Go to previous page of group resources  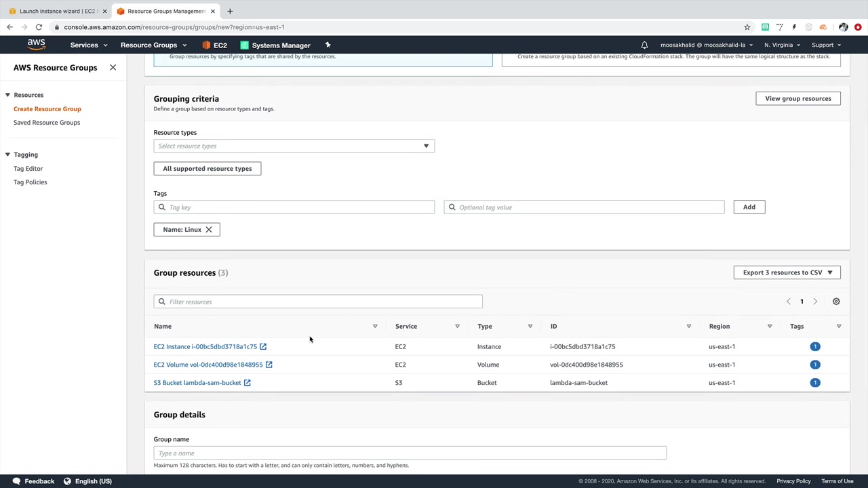[x=788, y=302]
